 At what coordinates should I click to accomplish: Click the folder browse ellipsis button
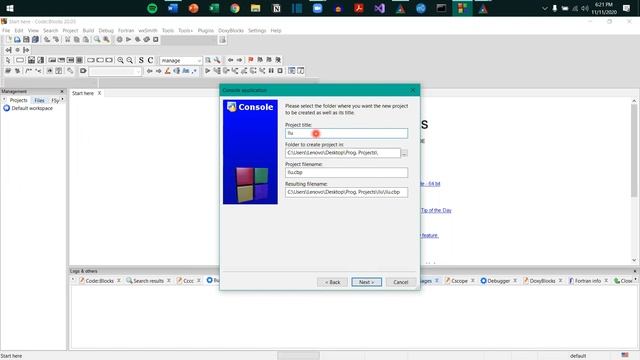click(x=404, y=153)
